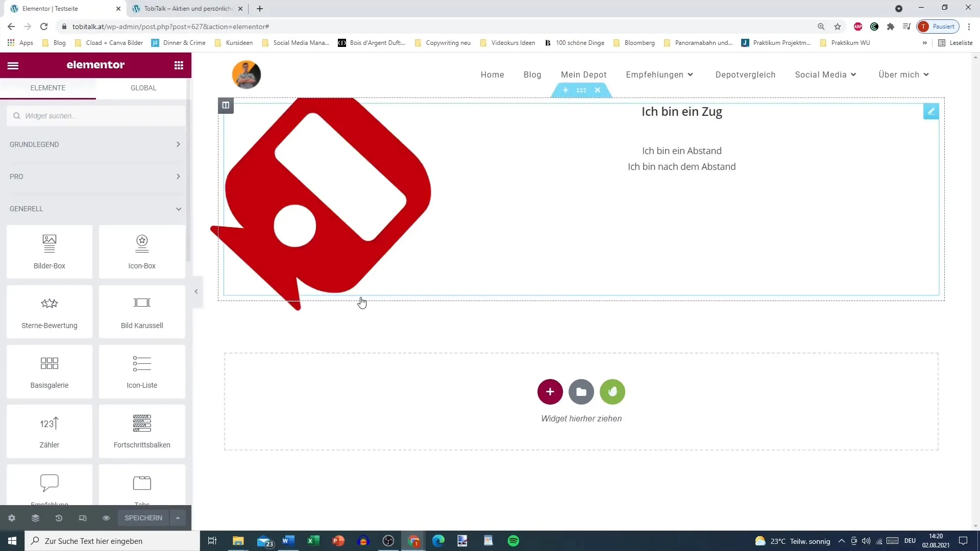Click text Ich bin ein Abstand
This screenshot has width=980, height=551.
(682, 151)
